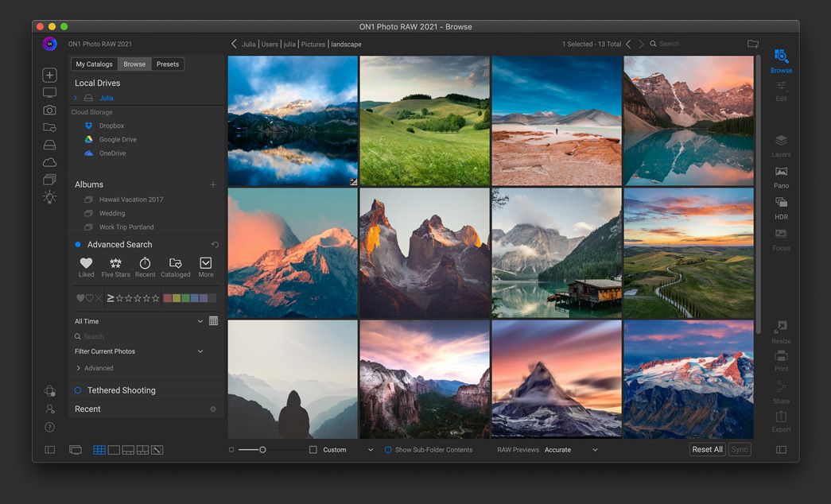Viewport: 831px width, 504px height.
Task: Expand the Advanced section
Action: click(x=79, y=368)
